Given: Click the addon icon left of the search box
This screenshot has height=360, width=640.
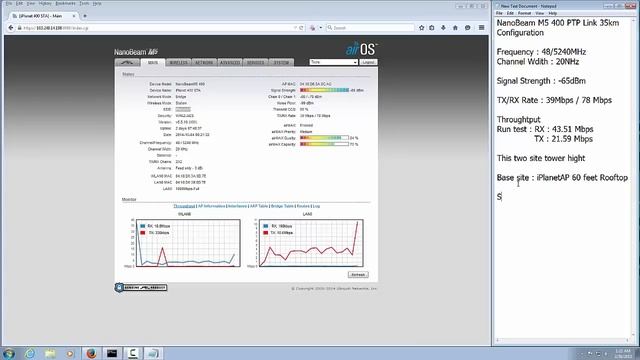Looking at the screenshot, I should [x=313, y=28].
